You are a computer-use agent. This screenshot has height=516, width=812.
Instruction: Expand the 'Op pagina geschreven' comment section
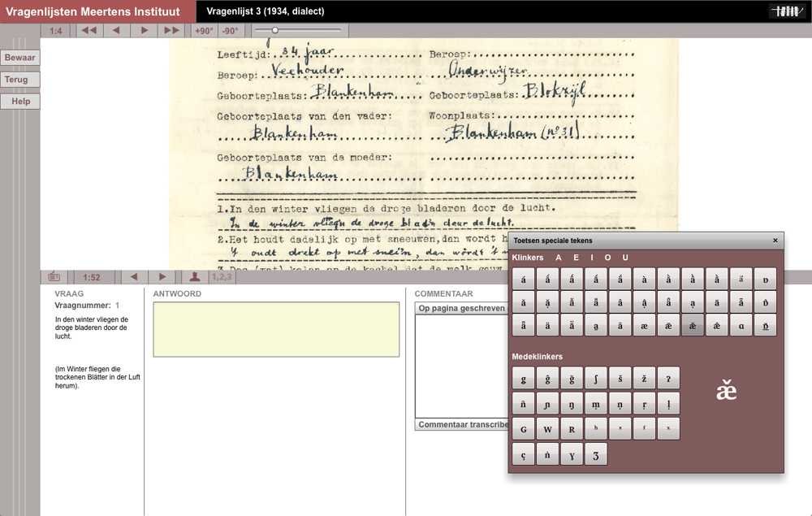[461, 308]
